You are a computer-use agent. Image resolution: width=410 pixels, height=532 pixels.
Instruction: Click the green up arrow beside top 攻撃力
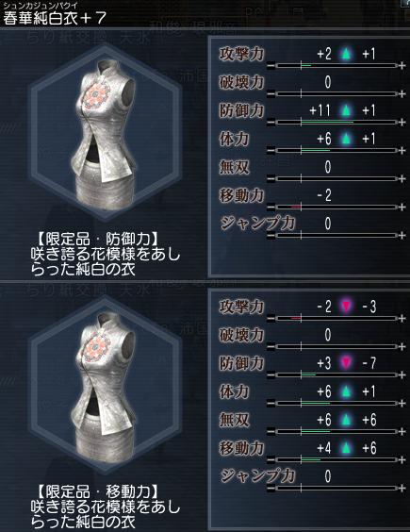point(346,54)
